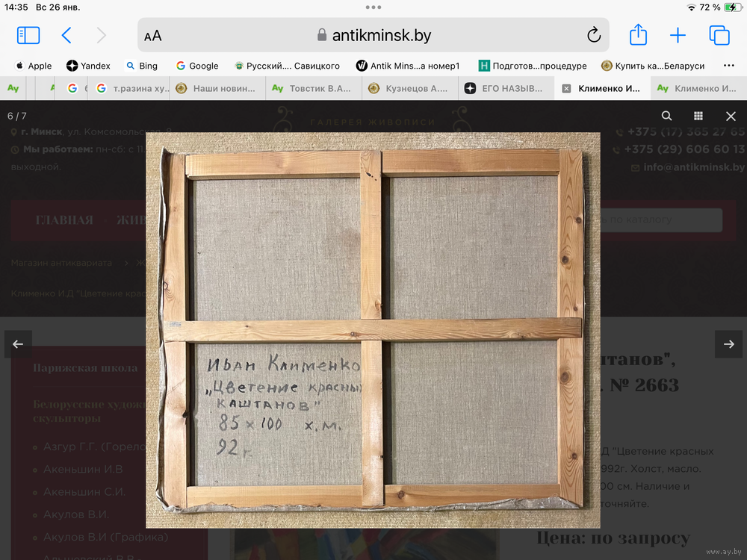Screen dimensions: 747x560
Task: Show next image in gallery
Action: [729, 344]
